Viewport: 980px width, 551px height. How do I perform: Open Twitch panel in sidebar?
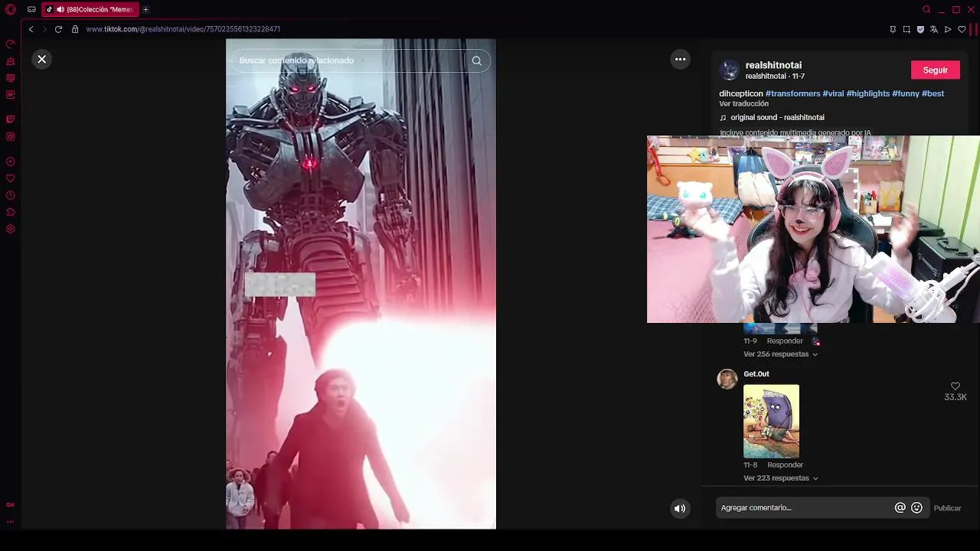pyautogui.click(x=11, y=119)
